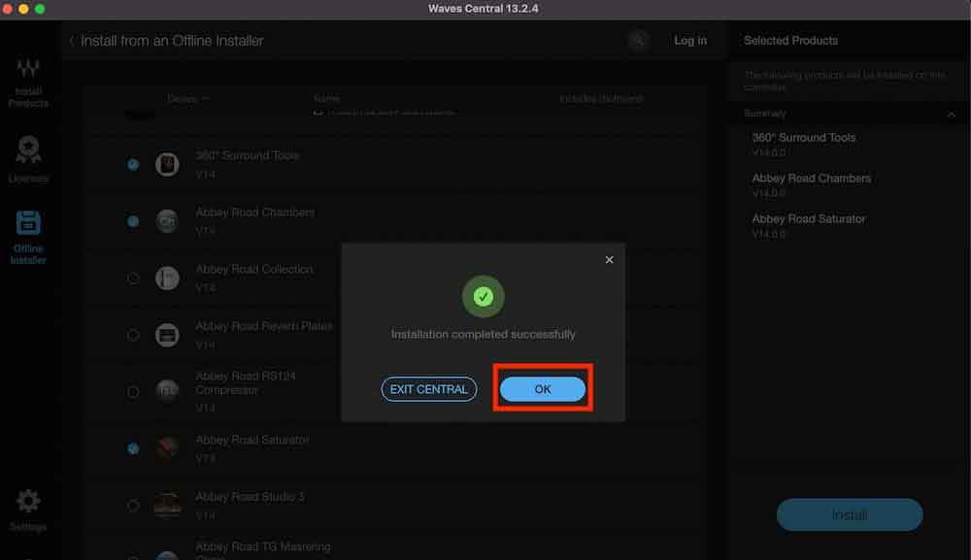Select the Offline Installer sidebar icon
Screen dimensions: 971x560
point(28,237)
